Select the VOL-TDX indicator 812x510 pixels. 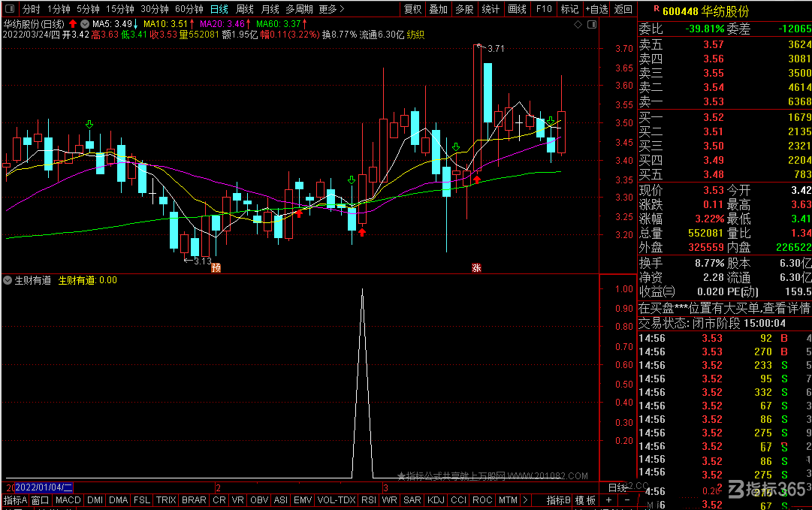(336, 500)
